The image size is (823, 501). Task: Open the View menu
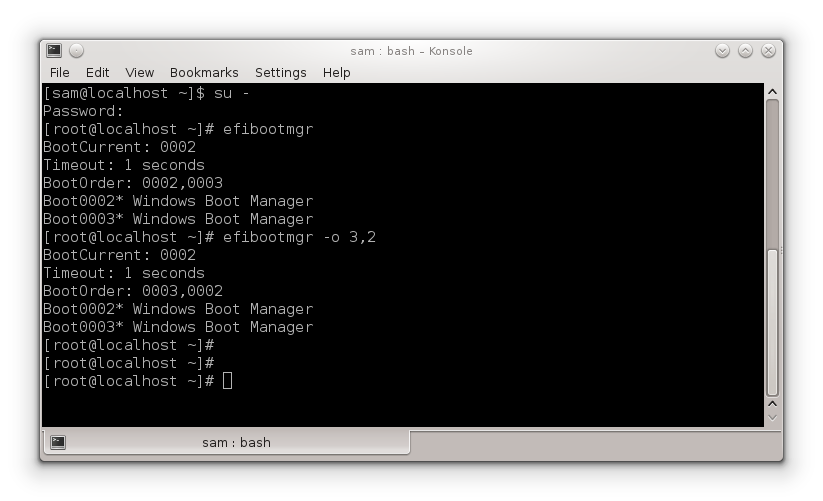point(139,72)
